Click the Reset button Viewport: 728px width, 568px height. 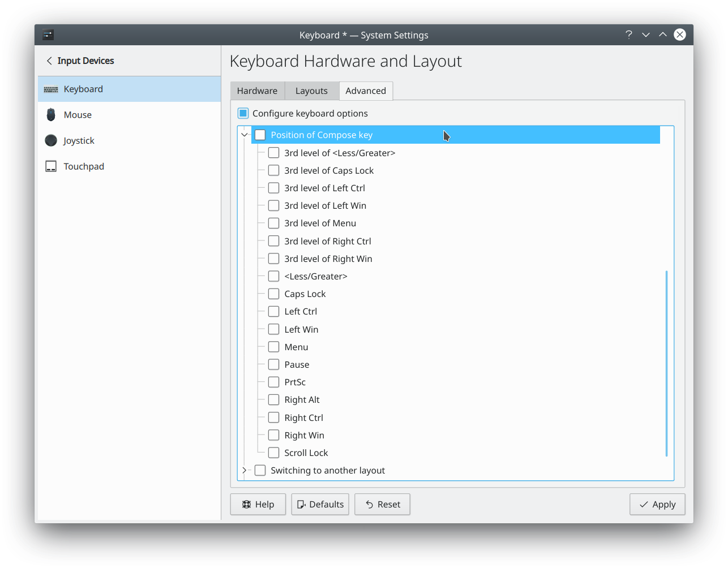382,504
